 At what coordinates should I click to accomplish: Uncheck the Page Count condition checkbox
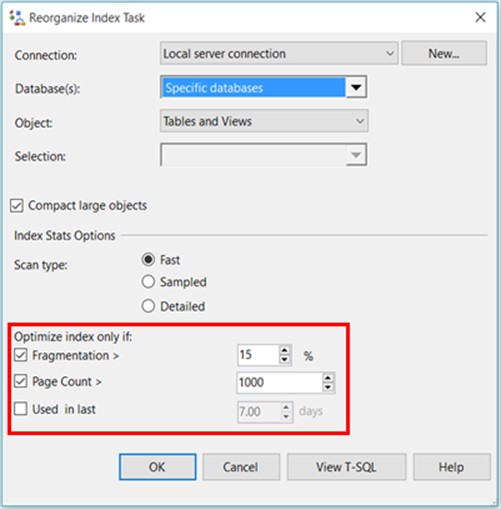pos(21,381)
